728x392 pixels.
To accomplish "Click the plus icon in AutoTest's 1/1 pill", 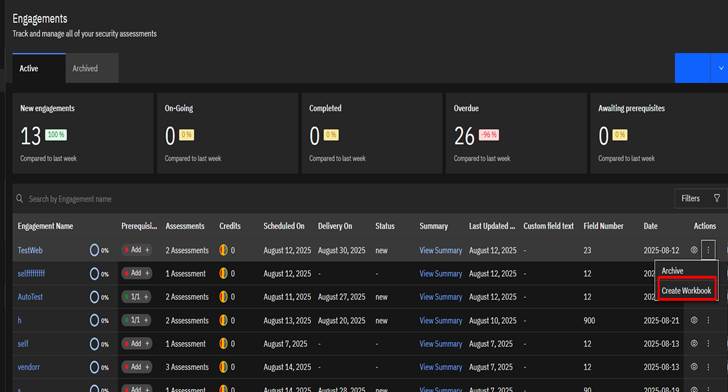I will [146, 296].
